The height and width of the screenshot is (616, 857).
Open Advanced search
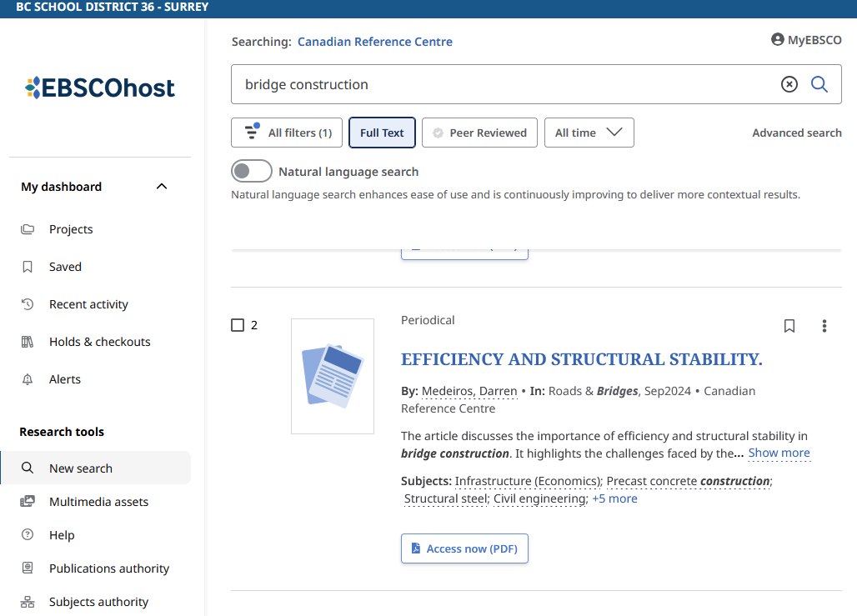(796, 133)
